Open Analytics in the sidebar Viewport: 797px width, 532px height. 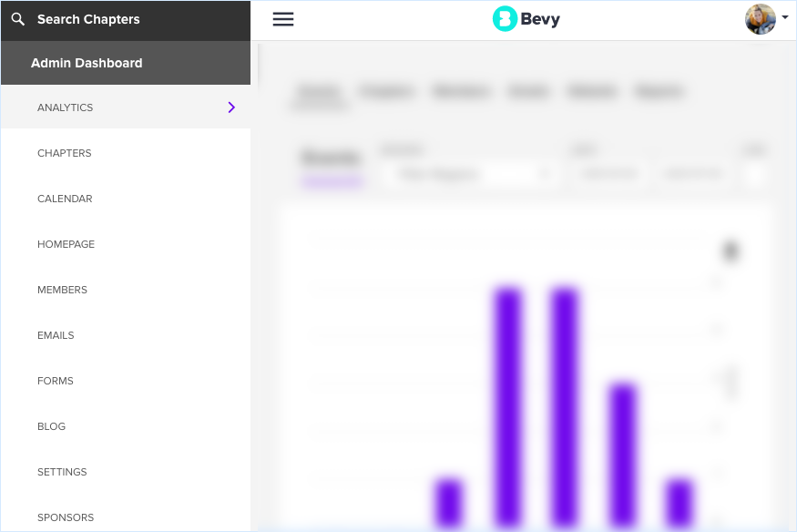coord(66,107)
